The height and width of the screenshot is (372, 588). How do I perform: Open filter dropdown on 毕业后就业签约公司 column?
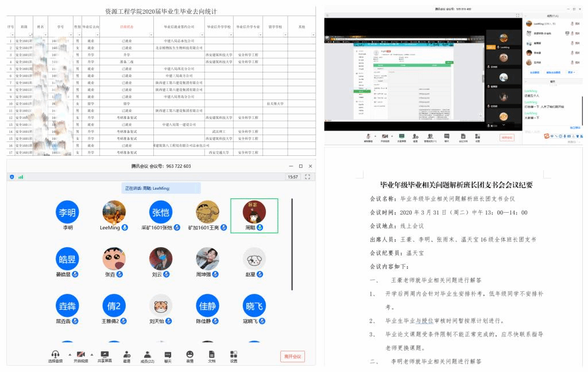(x=202, y=34)
